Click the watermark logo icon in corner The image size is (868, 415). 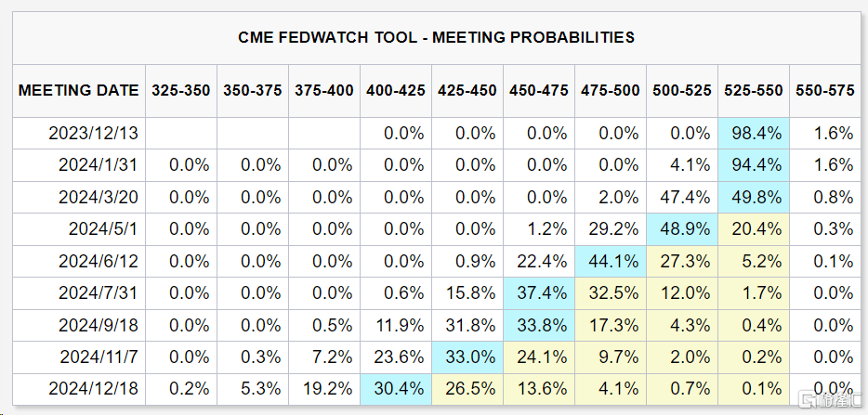click(806, 399)
